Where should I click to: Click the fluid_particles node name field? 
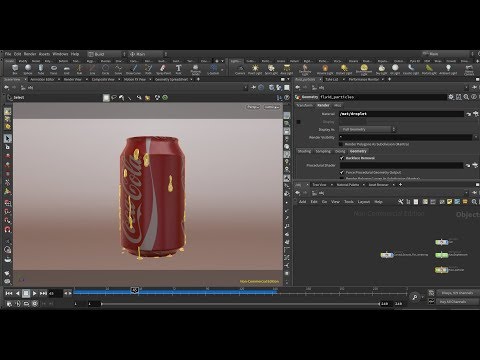pyautogui.click(x=383, y=97)
